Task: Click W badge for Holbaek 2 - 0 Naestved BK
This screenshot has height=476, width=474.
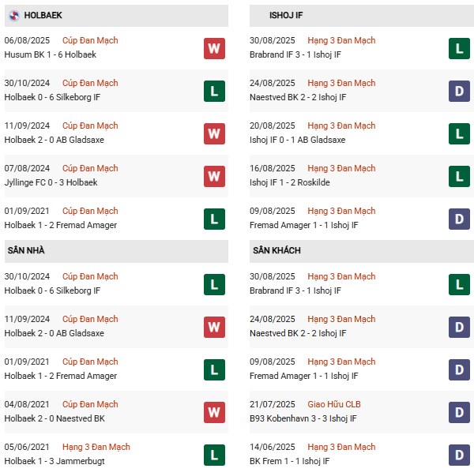Action: 214,412
